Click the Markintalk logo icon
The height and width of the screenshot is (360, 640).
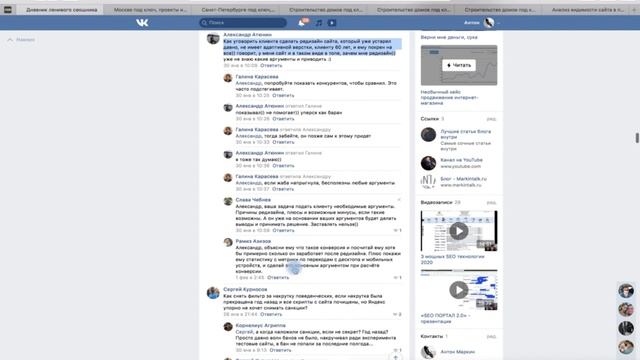pos(428,181)
